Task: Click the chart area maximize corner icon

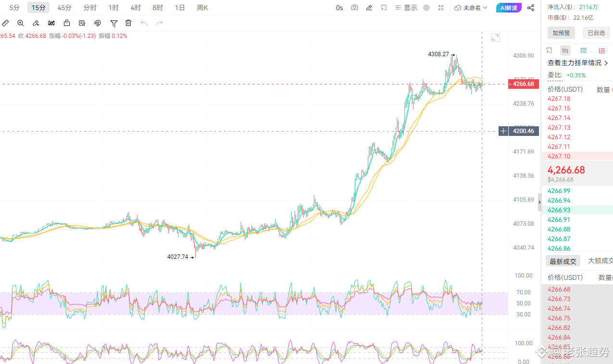Action: coord(495,37)
